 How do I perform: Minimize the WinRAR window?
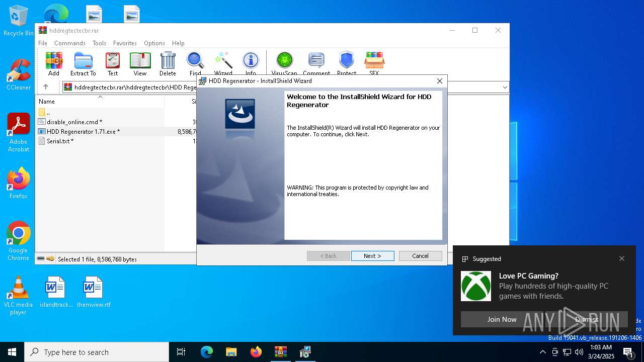click(452, 30)
